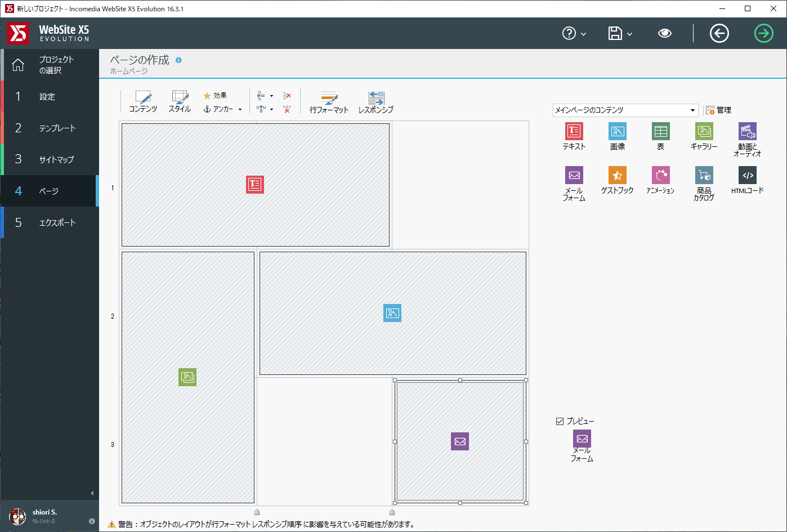Click the 管理 (Manage) button
The image size is (787, 532).
click(719, 110)
